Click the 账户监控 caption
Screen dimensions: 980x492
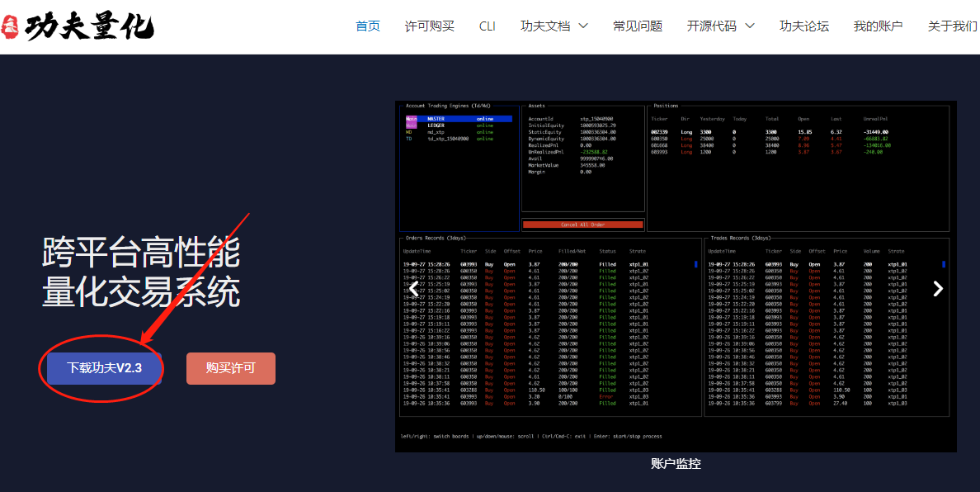click(676, 464)
